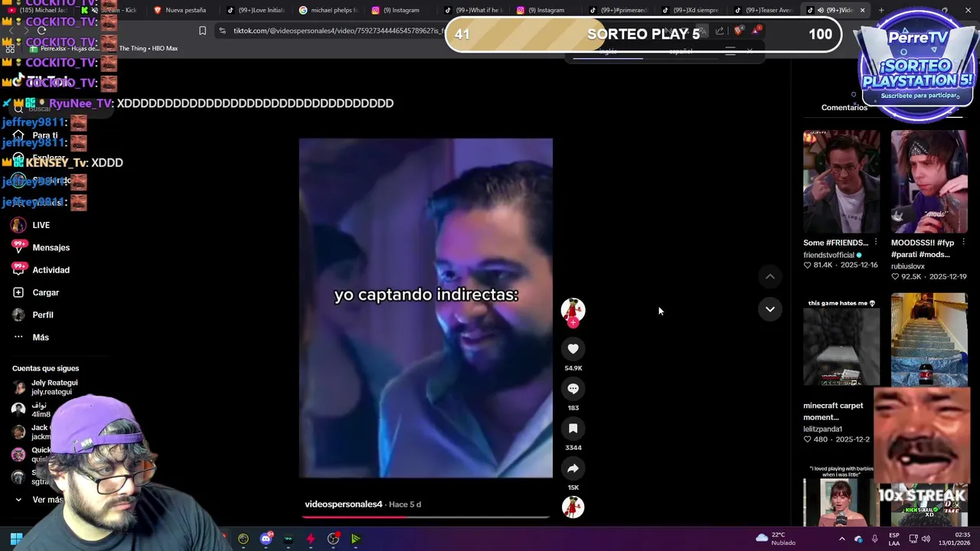
Task: Share the video using the arrow icon
Action: (x=573, y=468)
